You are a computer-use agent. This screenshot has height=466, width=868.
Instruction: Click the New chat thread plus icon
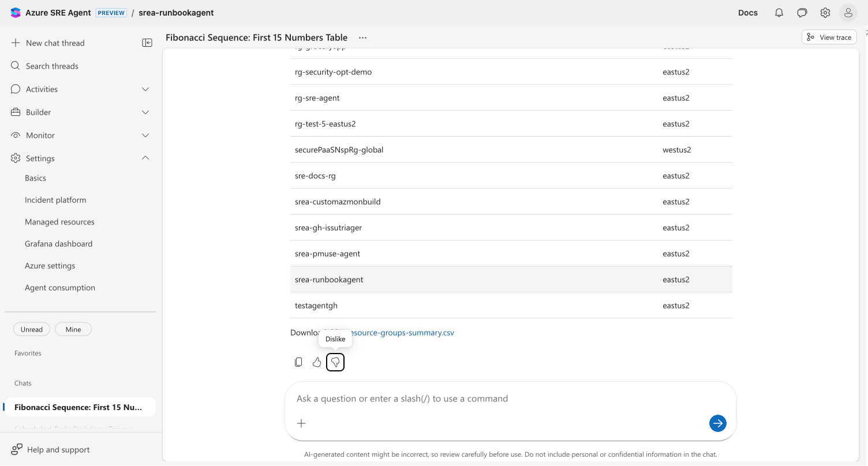click(x=16, y=43)
